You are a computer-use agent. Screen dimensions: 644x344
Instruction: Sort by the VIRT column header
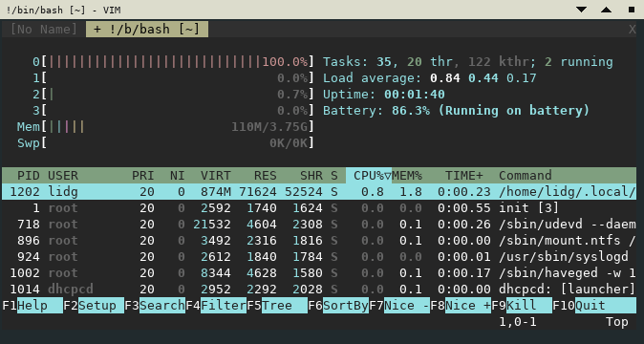(216, 176)
